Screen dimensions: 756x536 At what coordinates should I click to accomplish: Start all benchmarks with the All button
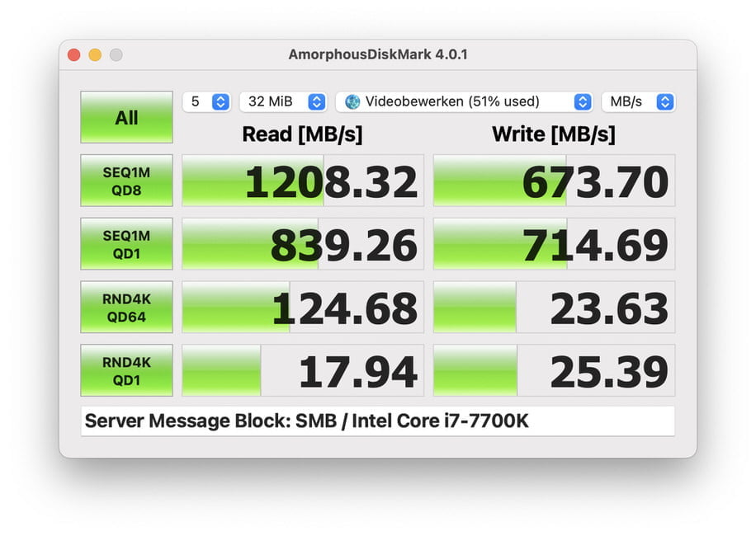(125, 118)
